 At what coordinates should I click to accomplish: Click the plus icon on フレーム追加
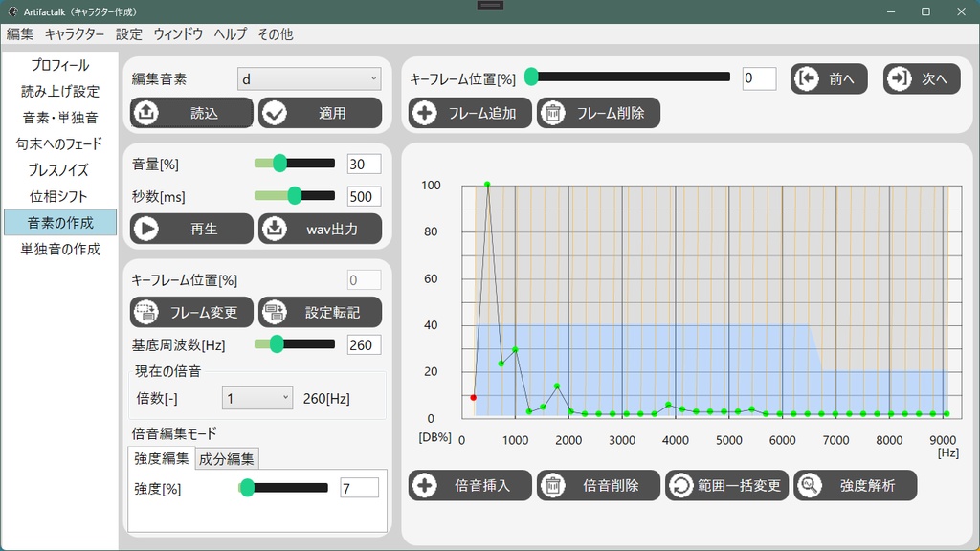(x=424, y=112)
